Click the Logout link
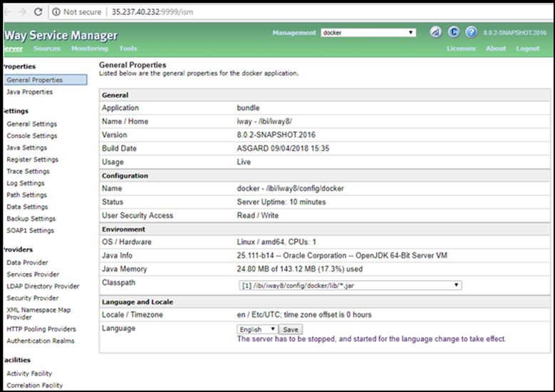The height and width of the screenshot is (392, 555). [528, 48]
